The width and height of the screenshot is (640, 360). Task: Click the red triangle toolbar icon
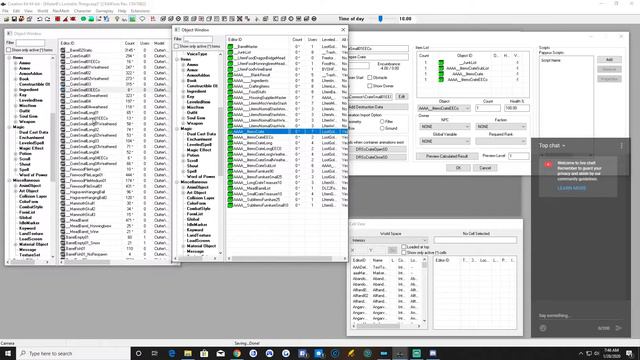click(x=65, y=19)
